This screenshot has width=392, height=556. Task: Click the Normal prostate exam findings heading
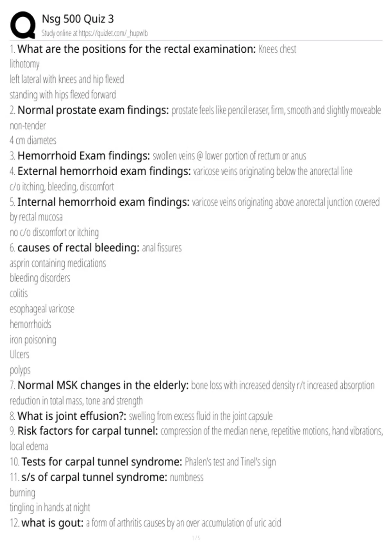tap(93, 110)
